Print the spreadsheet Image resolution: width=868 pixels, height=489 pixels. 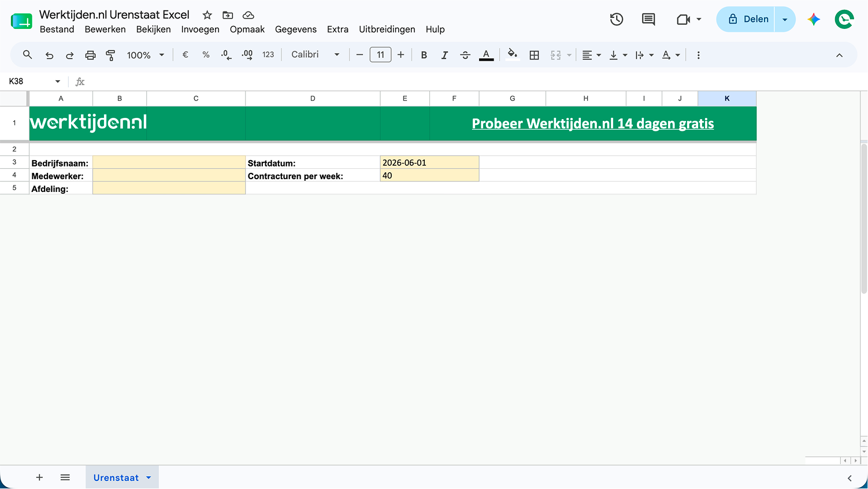point(90,55)
